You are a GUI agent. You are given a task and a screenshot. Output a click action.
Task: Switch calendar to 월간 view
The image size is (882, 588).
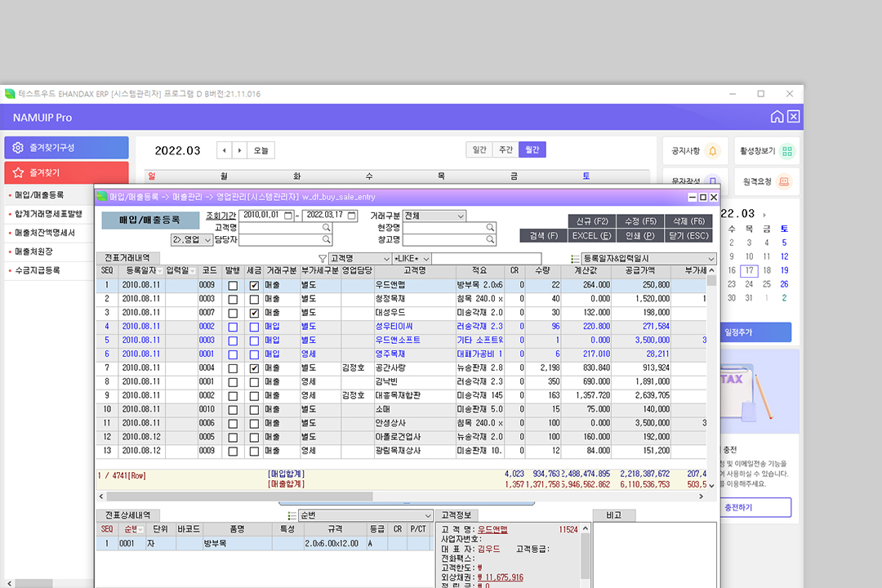click(x=532, y=149)
